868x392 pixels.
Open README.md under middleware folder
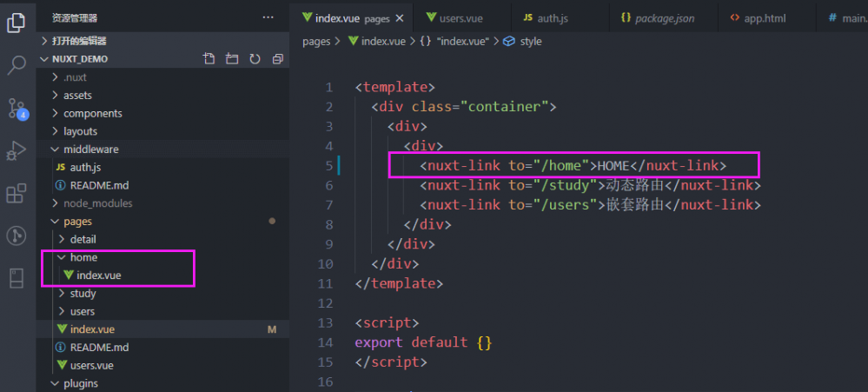(x=162, y=185)
